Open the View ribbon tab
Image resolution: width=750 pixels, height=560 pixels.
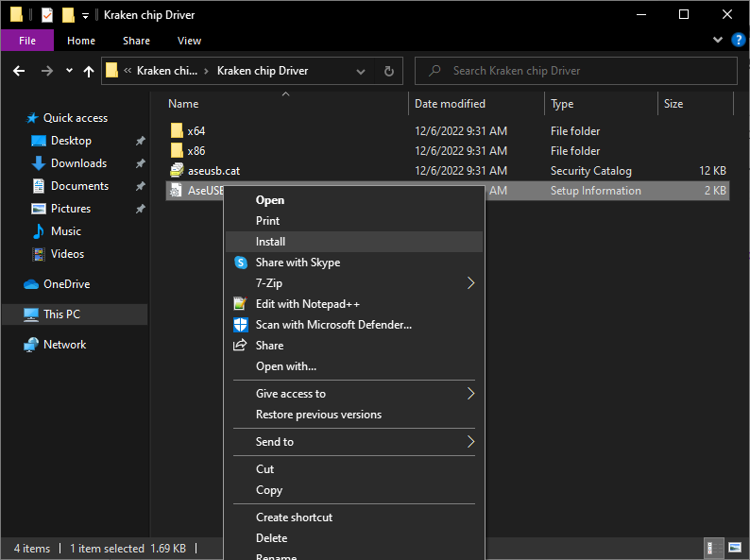(189, 41)
